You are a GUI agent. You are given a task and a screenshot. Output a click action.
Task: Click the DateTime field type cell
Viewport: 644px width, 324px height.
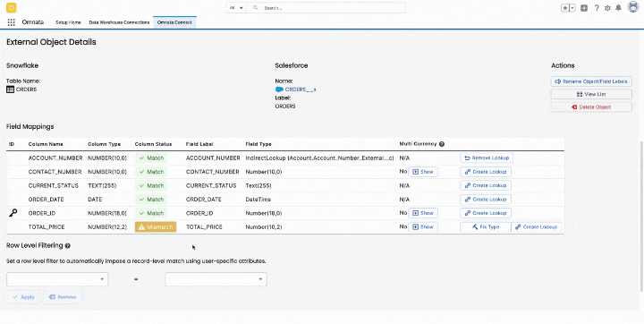click(x=258, y=200)
